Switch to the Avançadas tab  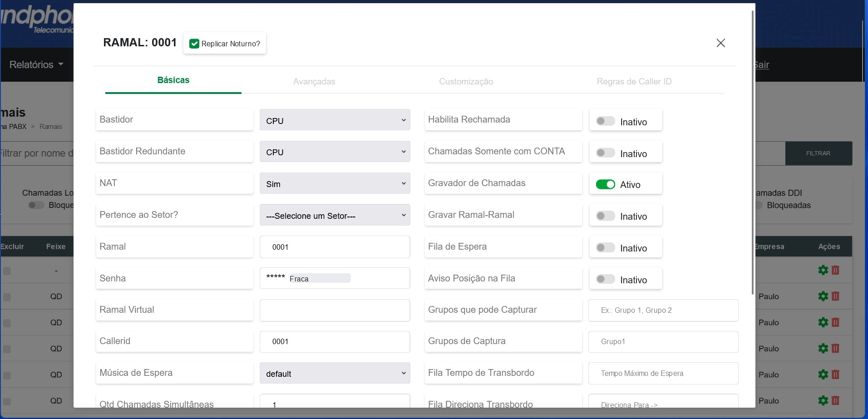pyautogui.click(x=314, y=82)
